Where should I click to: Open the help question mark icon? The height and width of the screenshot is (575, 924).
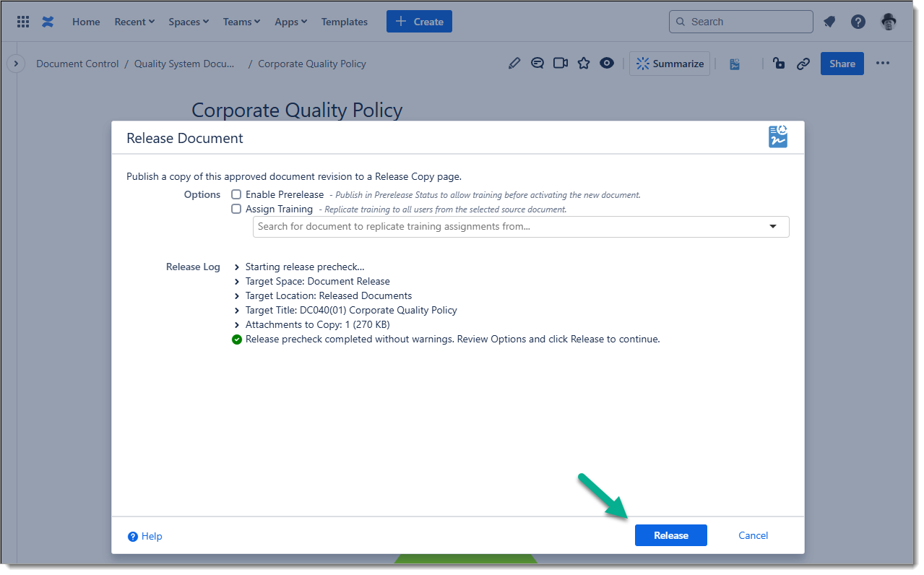pyautogui.click(x=858, y=22)
